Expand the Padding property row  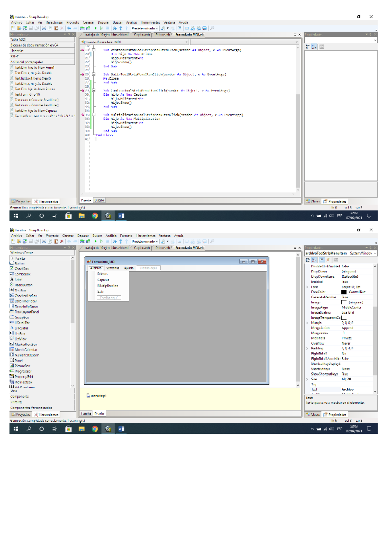pyautogui.click(x=307, y=349)
